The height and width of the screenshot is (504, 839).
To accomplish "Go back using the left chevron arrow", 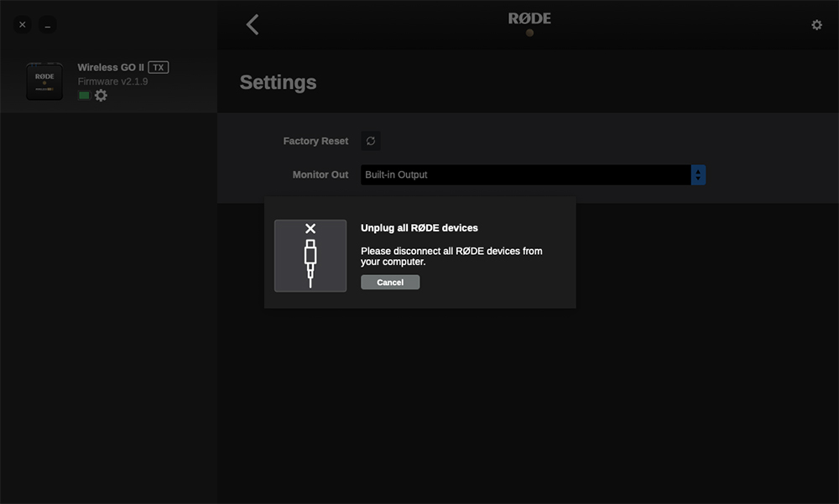I will click(x=253, y=25).
